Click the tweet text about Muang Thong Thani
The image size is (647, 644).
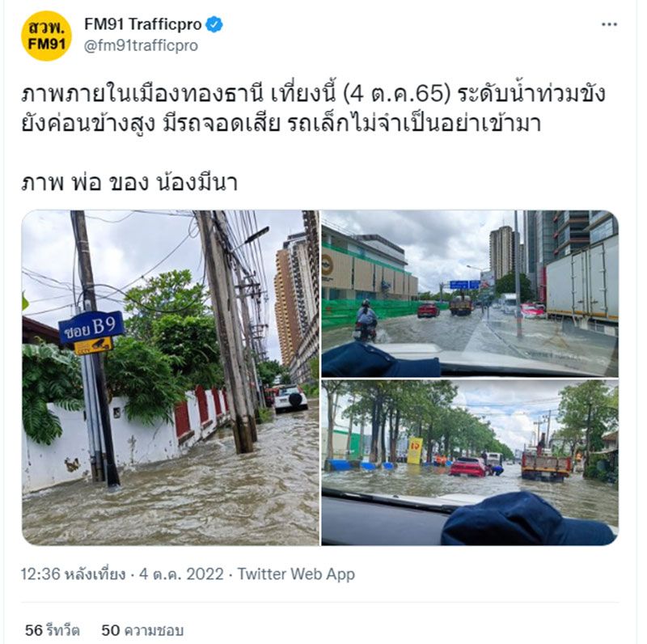(313, 108)
